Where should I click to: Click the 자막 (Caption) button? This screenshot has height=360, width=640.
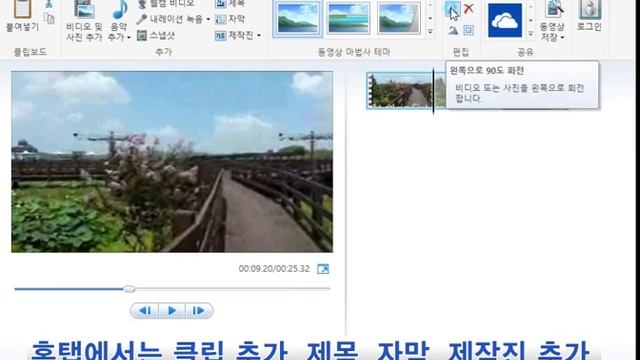click(230, 19)
